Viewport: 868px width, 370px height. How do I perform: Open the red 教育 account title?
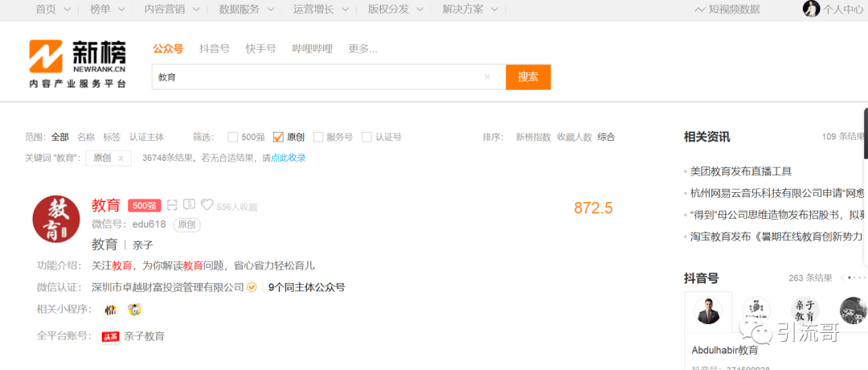click(106, 205)
